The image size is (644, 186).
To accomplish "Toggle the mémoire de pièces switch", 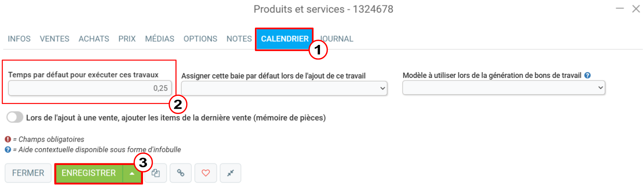I will click(x=15, y=117).
